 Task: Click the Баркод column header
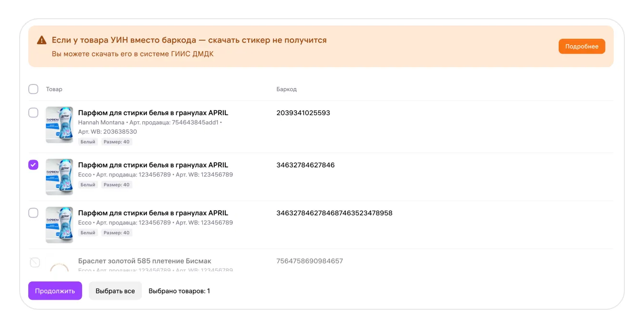[287, 89]
